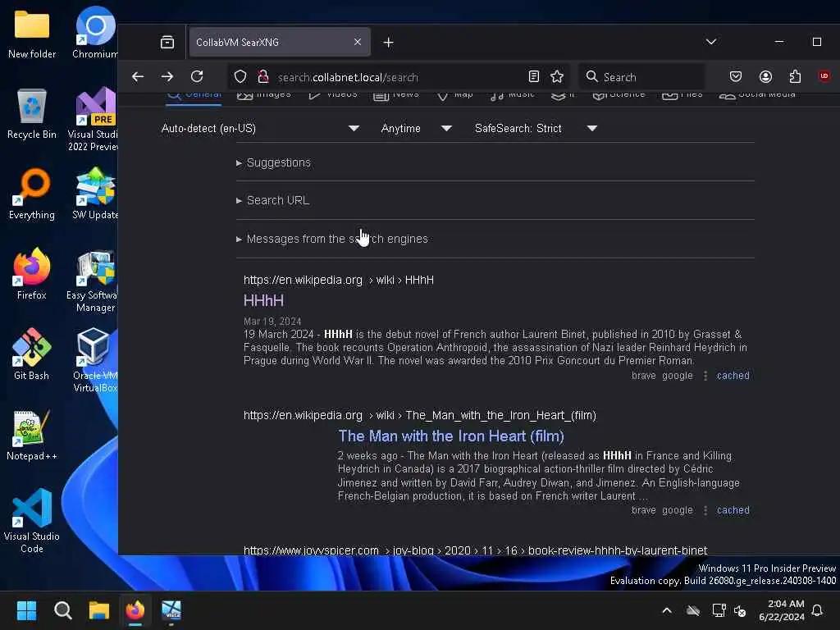This screenshot has width=840, height=630.
Task: Click the insecure connection lock icon
Action: 263,77
